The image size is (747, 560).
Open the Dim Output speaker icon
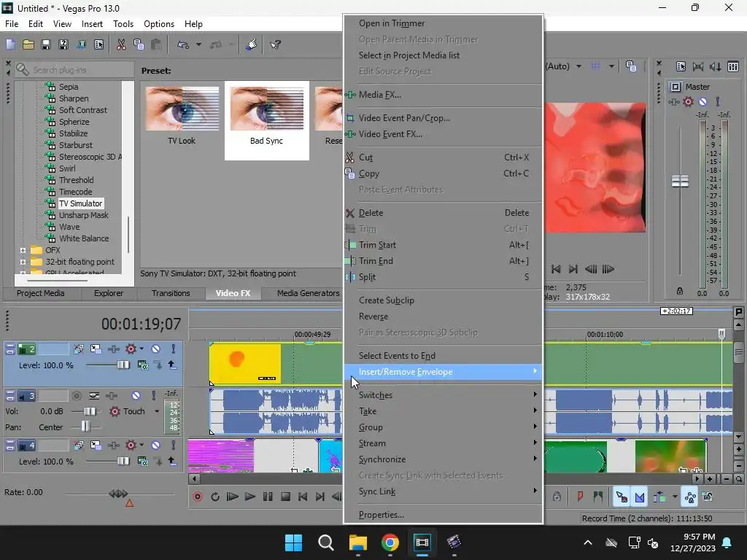pyautogui.click(x=716, y=66)
